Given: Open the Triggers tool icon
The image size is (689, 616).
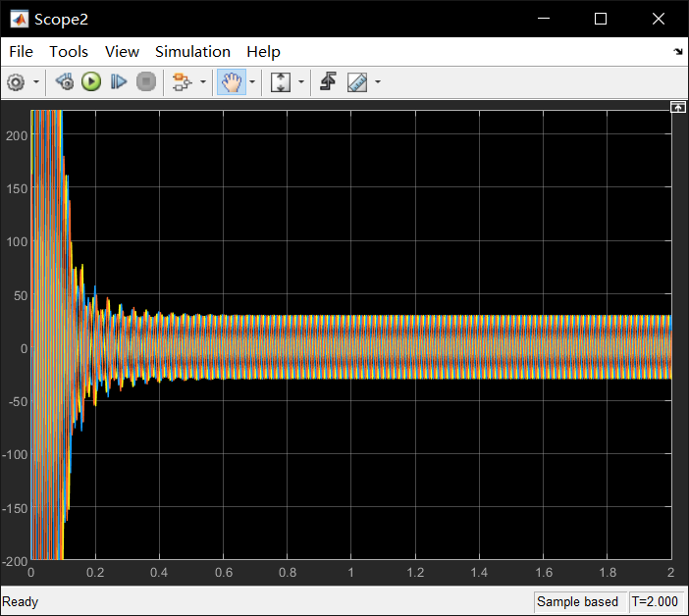Looking at the screenshot, I should 328,81.
